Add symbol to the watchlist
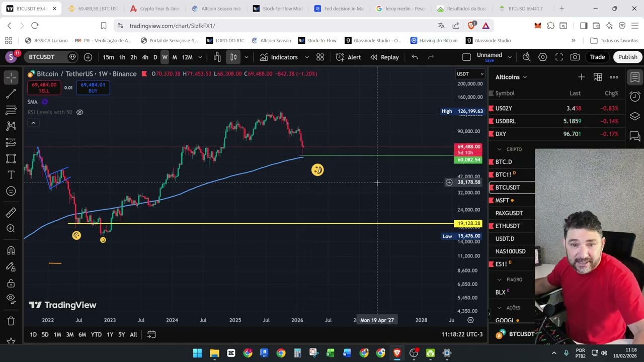 pos(581,77)
